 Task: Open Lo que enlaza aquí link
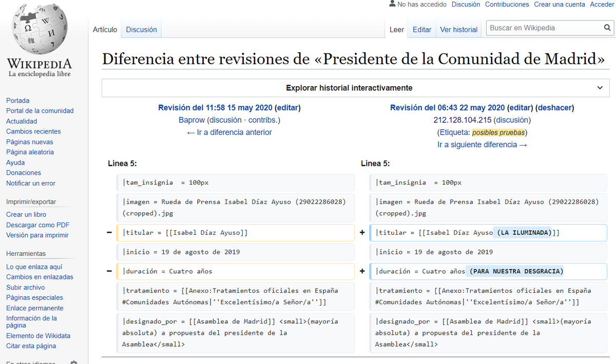34,267
